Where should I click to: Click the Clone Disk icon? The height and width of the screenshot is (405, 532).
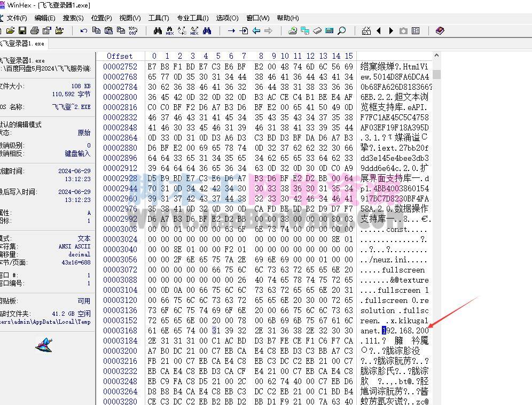pyautogui.click(x=305, y=31)
